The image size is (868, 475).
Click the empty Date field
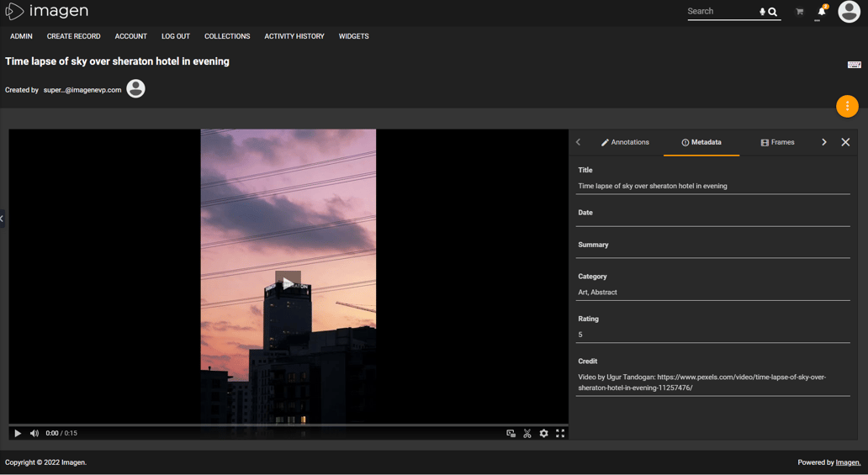(713, 220)
